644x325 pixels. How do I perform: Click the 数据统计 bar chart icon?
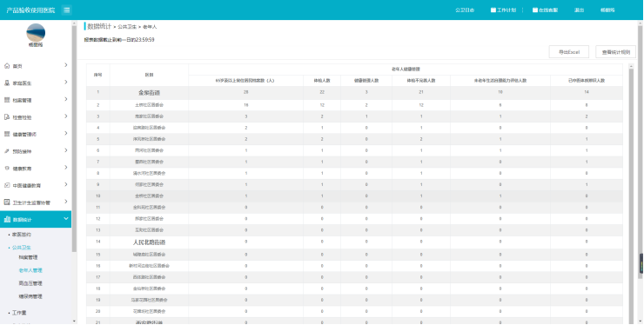[x=7, y=220]
